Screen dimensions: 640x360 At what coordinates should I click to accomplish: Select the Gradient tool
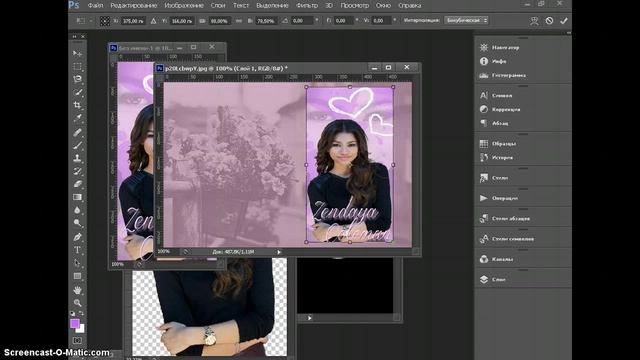[77, 197]
